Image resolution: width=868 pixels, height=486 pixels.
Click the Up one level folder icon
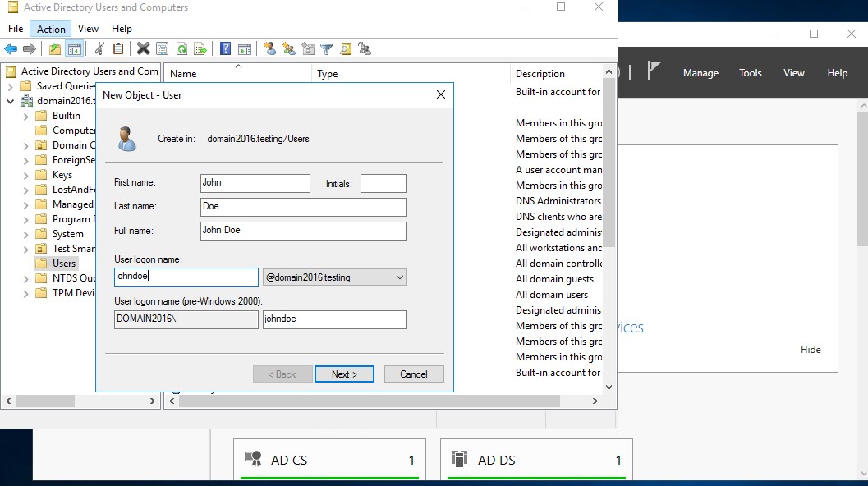point(55,48)
